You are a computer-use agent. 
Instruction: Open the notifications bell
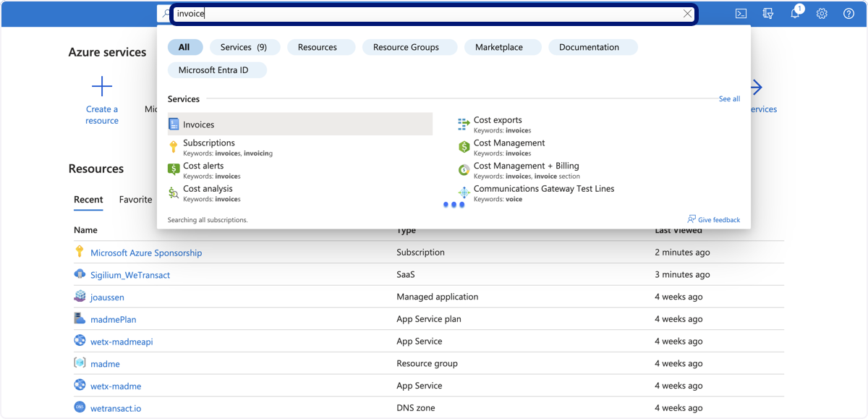[795, 14]
